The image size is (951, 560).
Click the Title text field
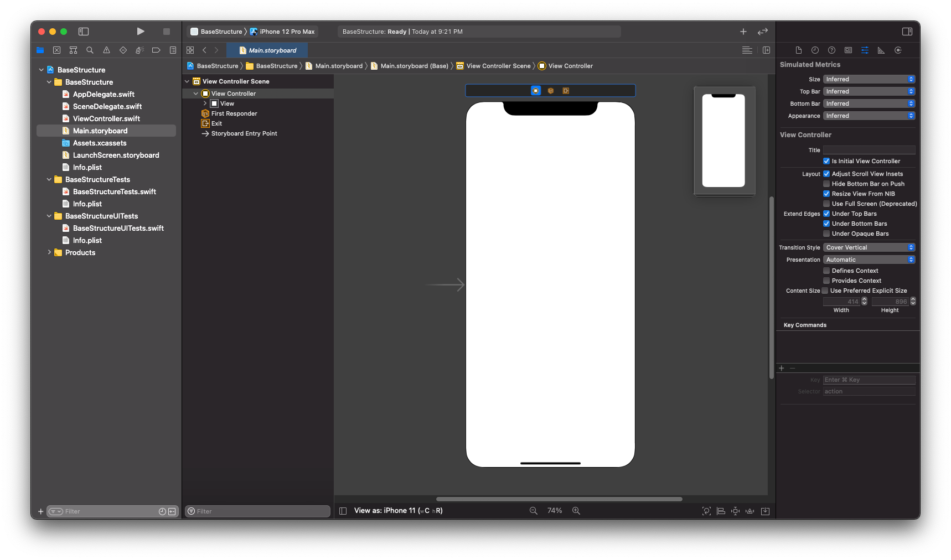(869, 150)
